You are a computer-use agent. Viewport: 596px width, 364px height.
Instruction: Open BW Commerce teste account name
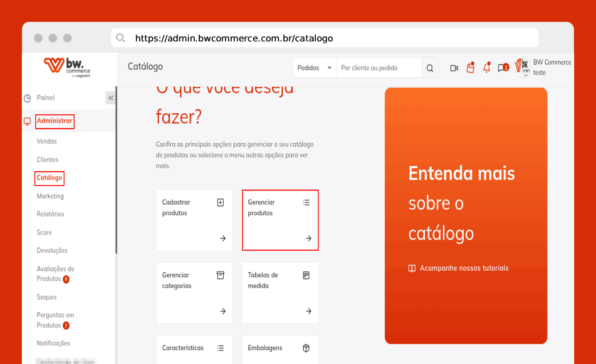pos(552,68)
